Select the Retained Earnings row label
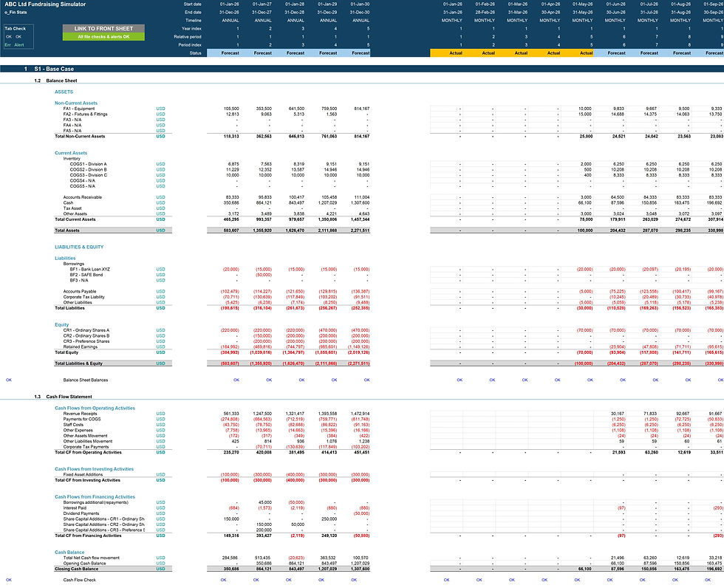 tap(81, 347)
